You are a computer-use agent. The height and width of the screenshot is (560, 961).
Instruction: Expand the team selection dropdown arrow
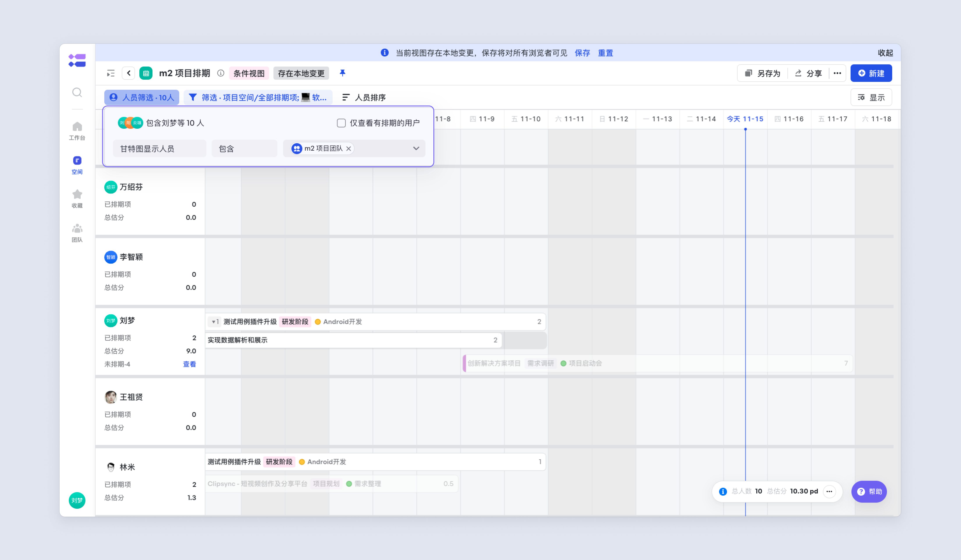pos(416,149)
